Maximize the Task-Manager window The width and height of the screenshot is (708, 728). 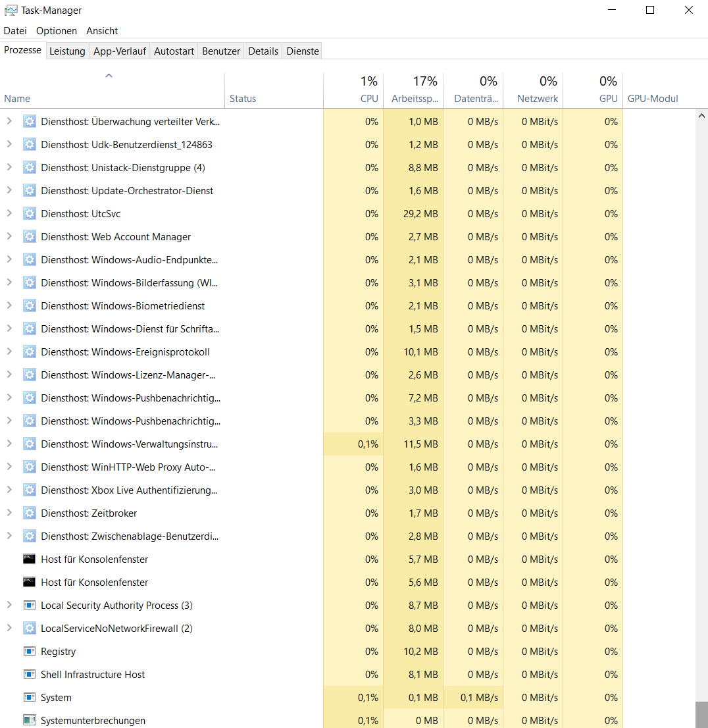coord(650,11)
